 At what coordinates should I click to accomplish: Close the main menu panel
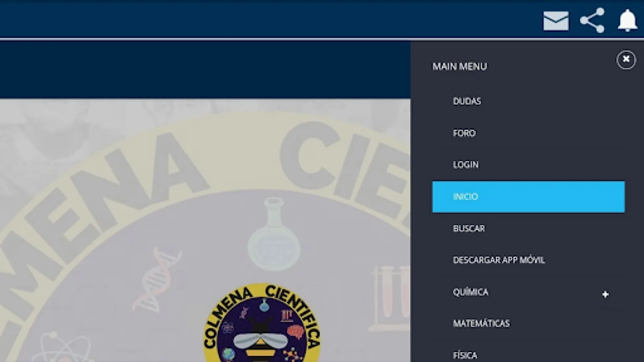pos(626,60)
